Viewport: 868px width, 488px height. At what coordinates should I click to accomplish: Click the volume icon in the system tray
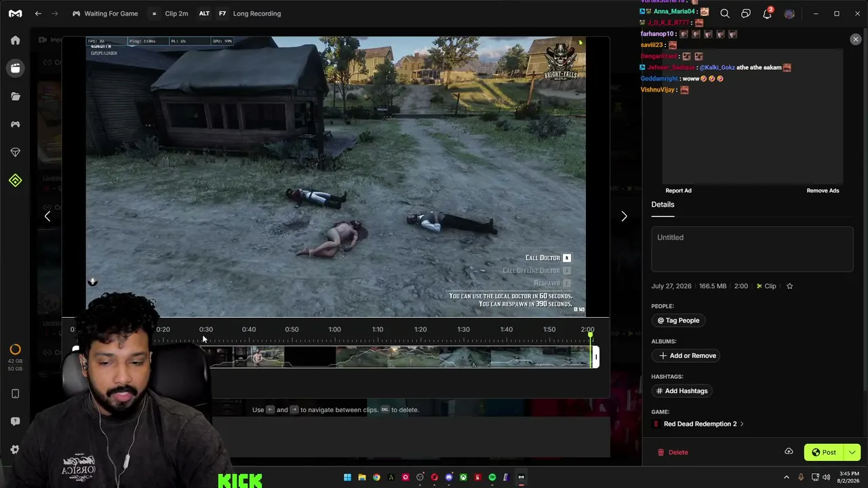coord(826,477)
